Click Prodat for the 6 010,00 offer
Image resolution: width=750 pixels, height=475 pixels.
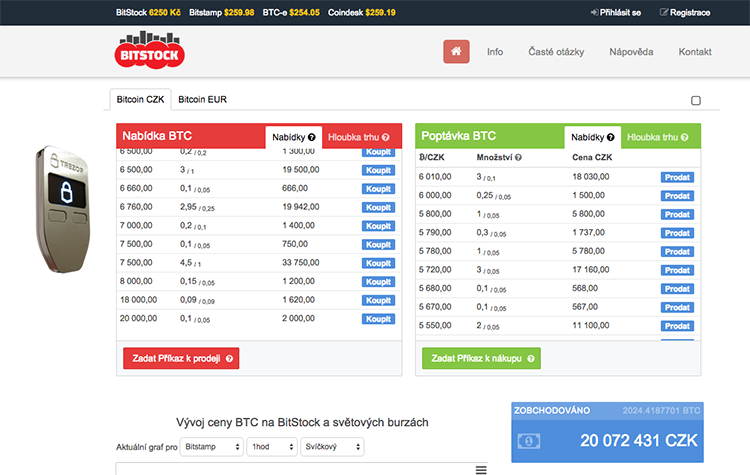pyautogui.click(x=677, y=177)
